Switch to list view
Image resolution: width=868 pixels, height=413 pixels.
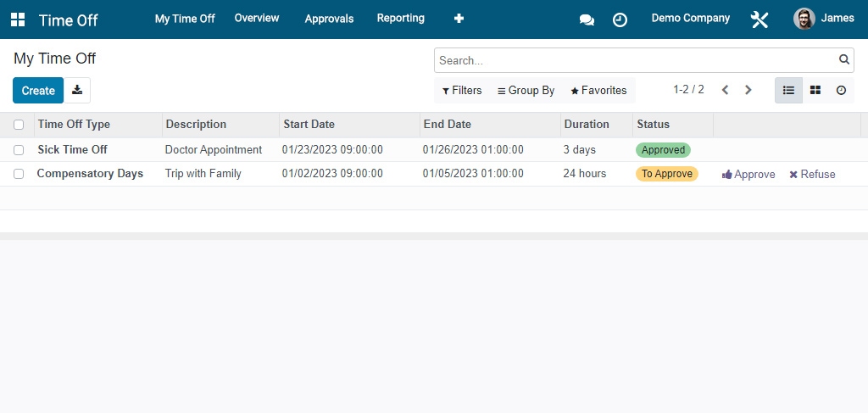coord(788,90)
